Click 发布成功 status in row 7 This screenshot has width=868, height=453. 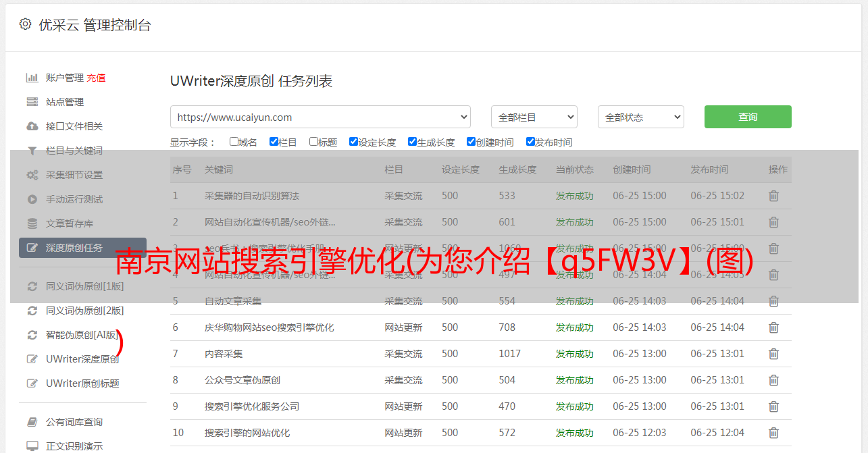click(574, 354)
